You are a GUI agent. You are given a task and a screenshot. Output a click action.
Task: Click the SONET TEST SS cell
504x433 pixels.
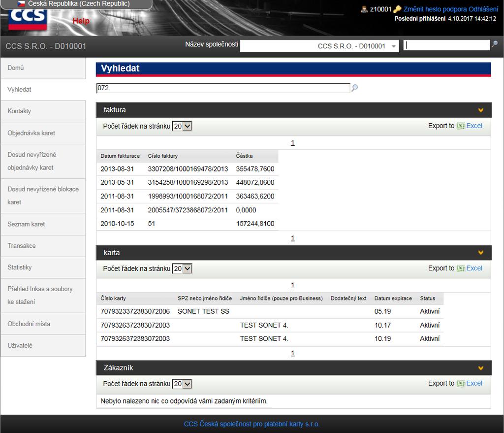pyautogui.click(x=203, y=312)
